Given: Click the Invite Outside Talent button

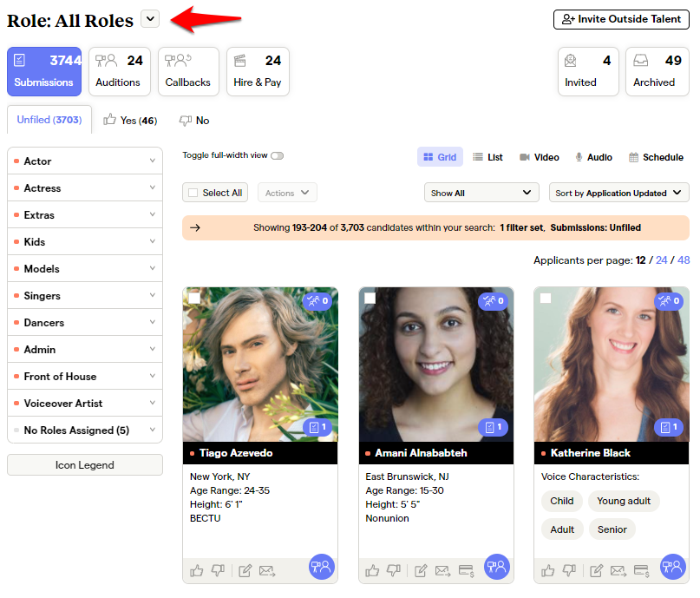Looking at the screenshot, I should [621, 19].
